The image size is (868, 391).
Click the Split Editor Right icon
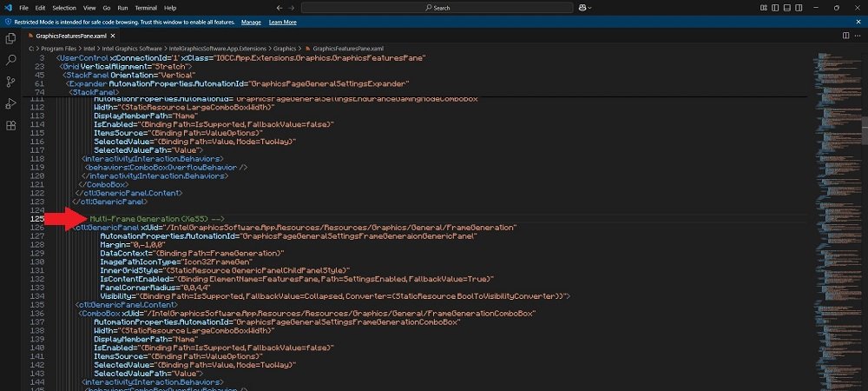845,36
